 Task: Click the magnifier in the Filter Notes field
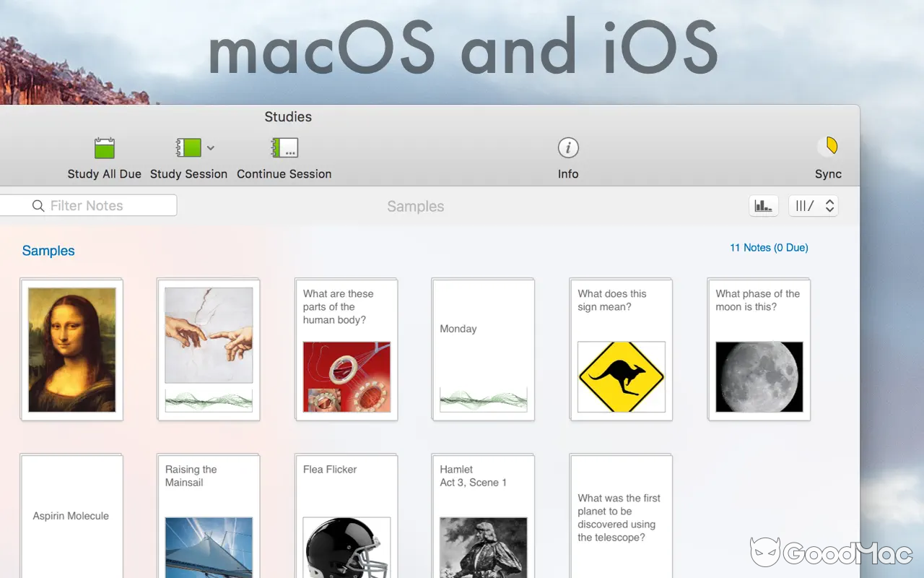pyautogui.click(x=38, y=205)
